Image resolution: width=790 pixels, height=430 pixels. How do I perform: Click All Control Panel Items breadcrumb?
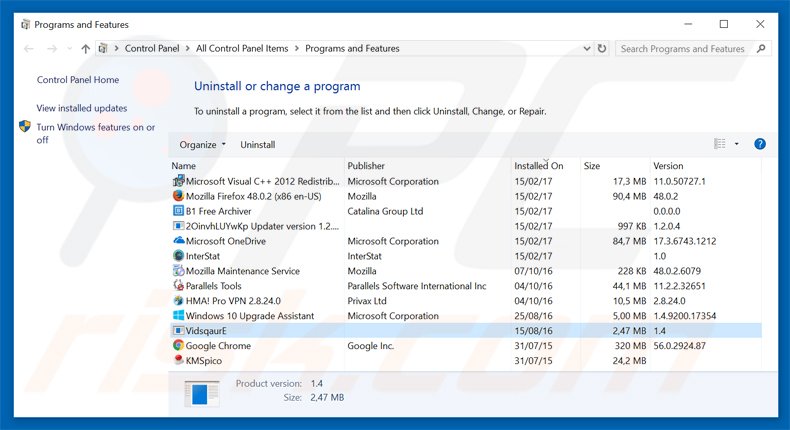click(242, 48)
